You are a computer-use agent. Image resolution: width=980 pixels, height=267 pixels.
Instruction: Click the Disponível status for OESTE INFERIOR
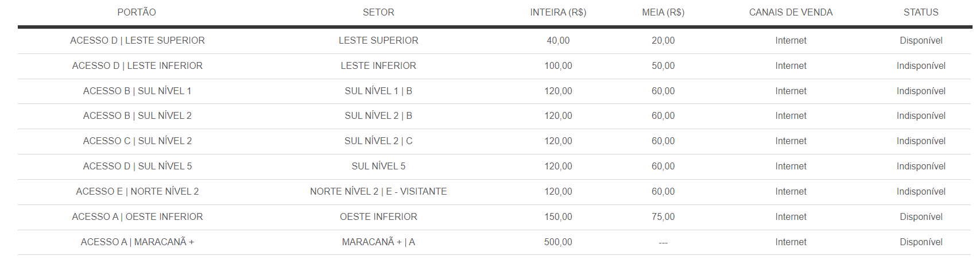point(921,217)
